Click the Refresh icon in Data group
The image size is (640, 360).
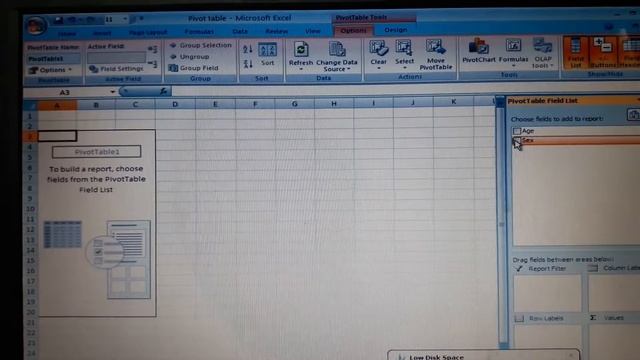301,50
